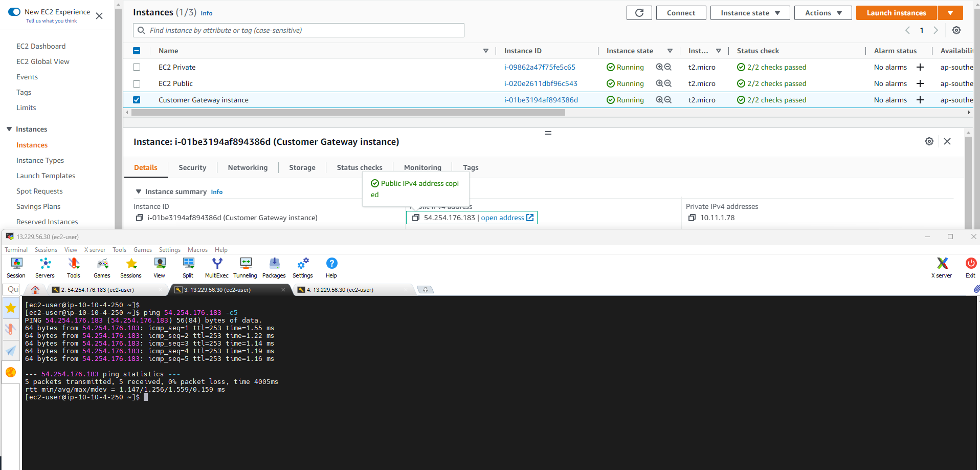The width and height of the screenshot is (980, 470).
Task: Add alarm plus icon for EC2 Private
Action: 920,67
